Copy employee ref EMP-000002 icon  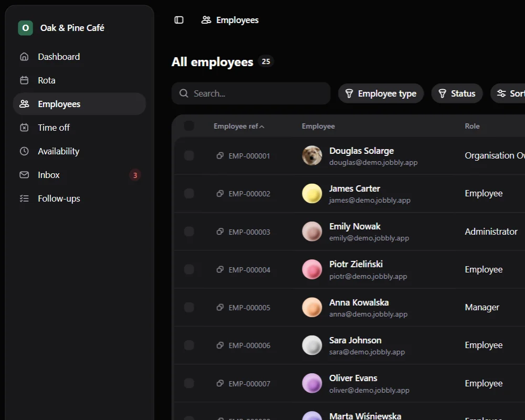click(x=220, y=193)
